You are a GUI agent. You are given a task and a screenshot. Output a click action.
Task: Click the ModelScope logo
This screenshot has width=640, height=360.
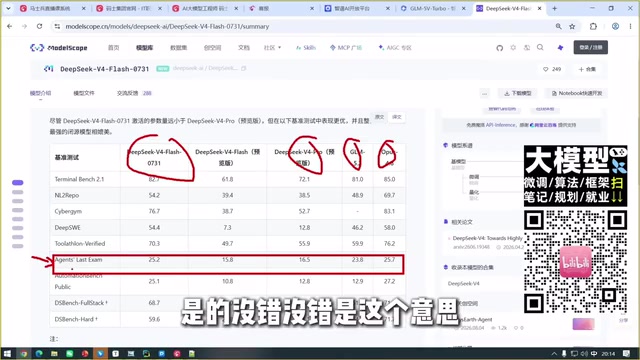(x=59, y=48)
